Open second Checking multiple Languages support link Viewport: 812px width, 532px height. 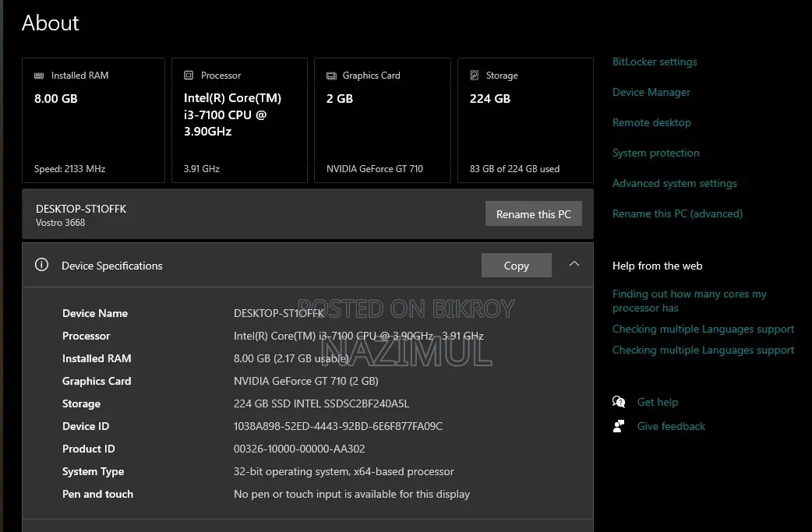[703, 351]
